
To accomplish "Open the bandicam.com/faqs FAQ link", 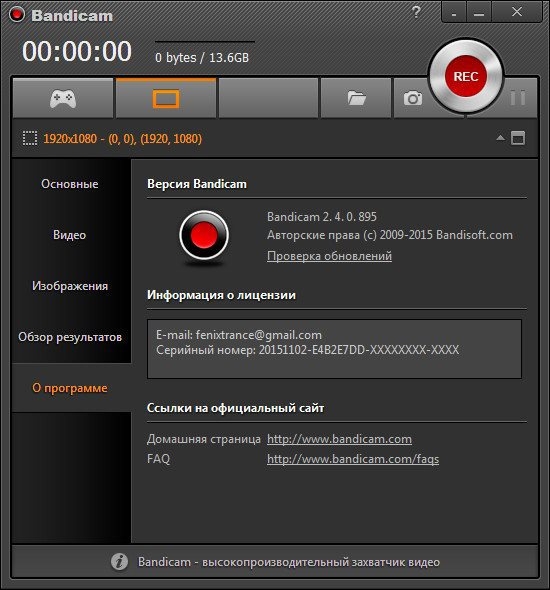I will pos(353,459).
